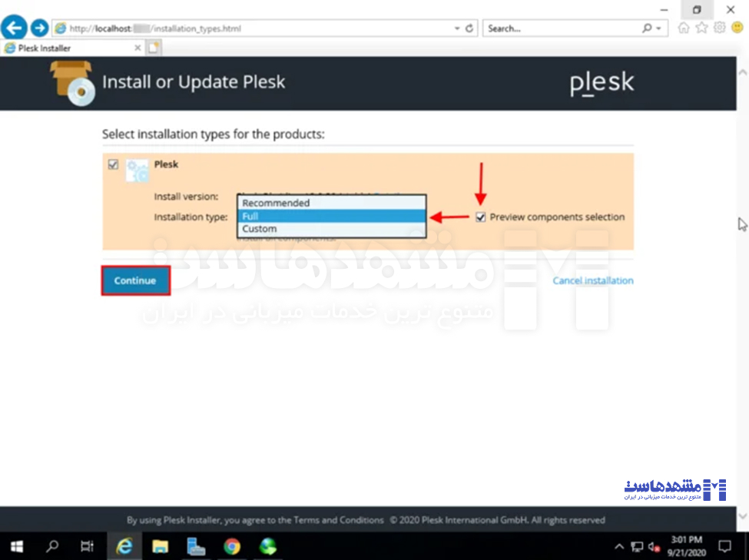This screenshot has height=560, width=749.
Task: Refresh the page with the reload icon
Action: (469, 28)
